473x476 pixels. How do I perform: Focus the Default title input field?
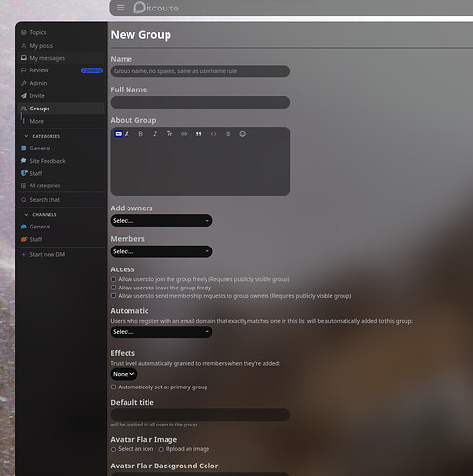(201, 415)
